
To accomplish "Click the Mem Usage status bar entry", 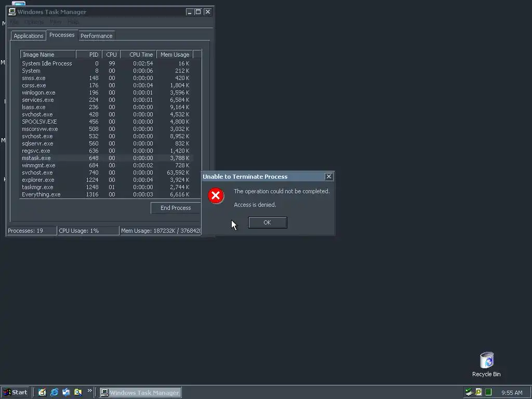I will (161, 231).
